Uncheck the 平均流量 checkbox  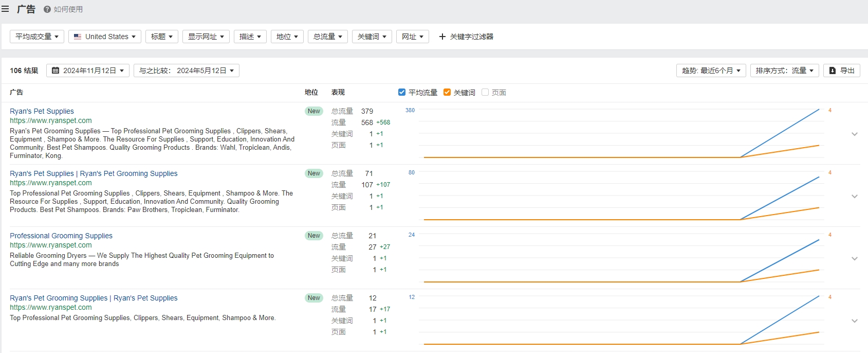click(x=402, y=92)
